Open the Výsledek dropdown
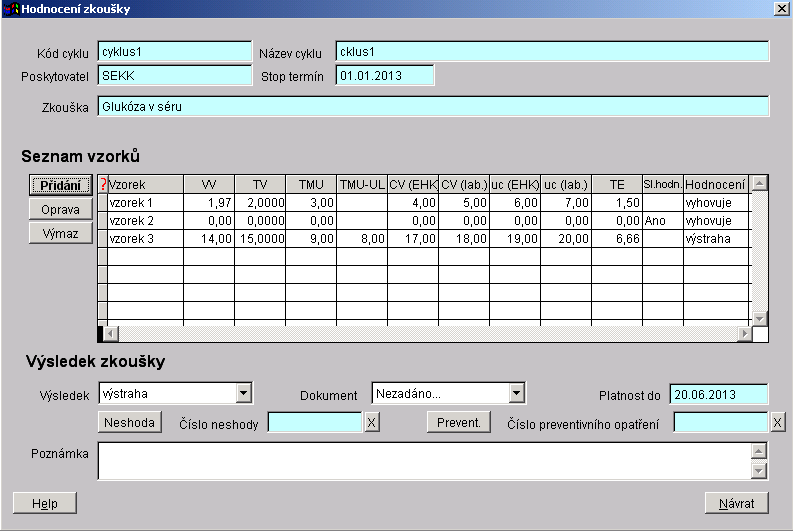Screen dimensions: 793x531 pyautogui.click(x=243, y=394)
